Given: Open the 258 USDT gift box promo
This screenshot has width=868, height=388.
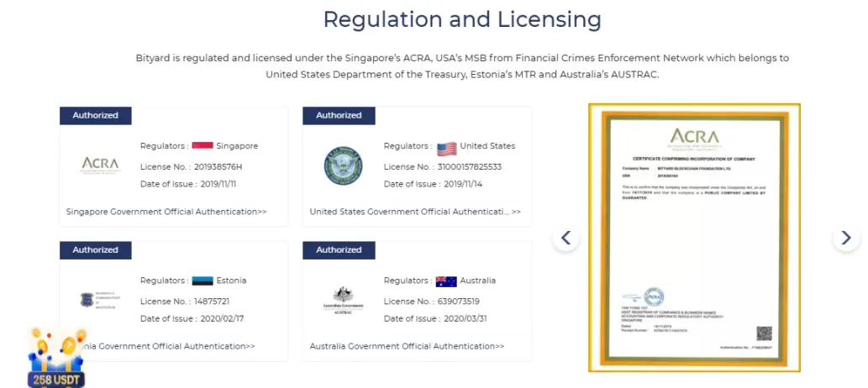Looking at the screenshot, I should pyautogui.click(x=56, y=358).
